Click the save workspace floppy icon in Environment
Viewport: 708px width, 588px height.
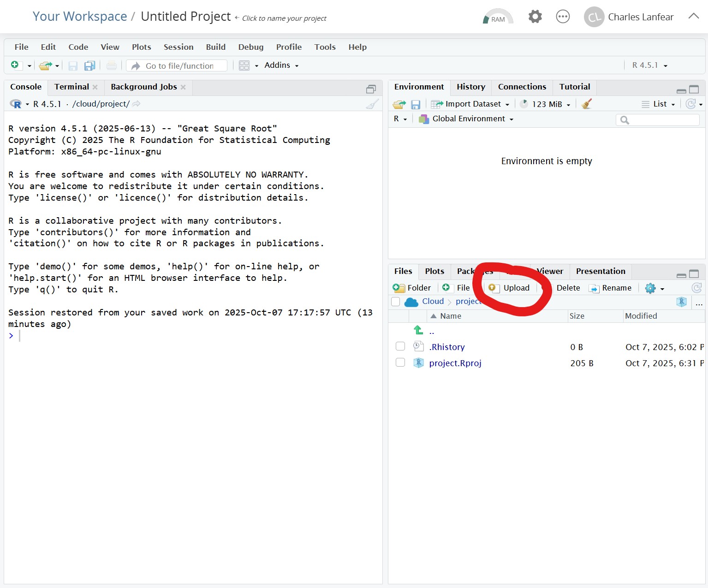(416, 105)
